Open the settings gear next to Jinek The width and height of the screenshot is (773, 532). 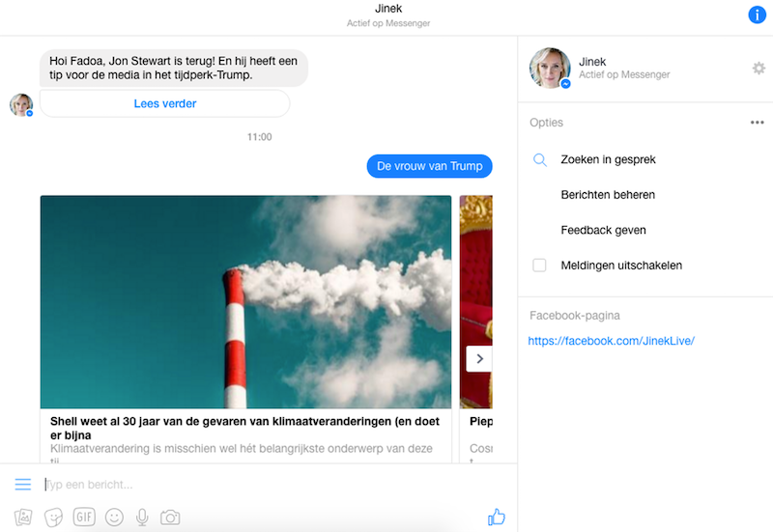click(759, 68)
